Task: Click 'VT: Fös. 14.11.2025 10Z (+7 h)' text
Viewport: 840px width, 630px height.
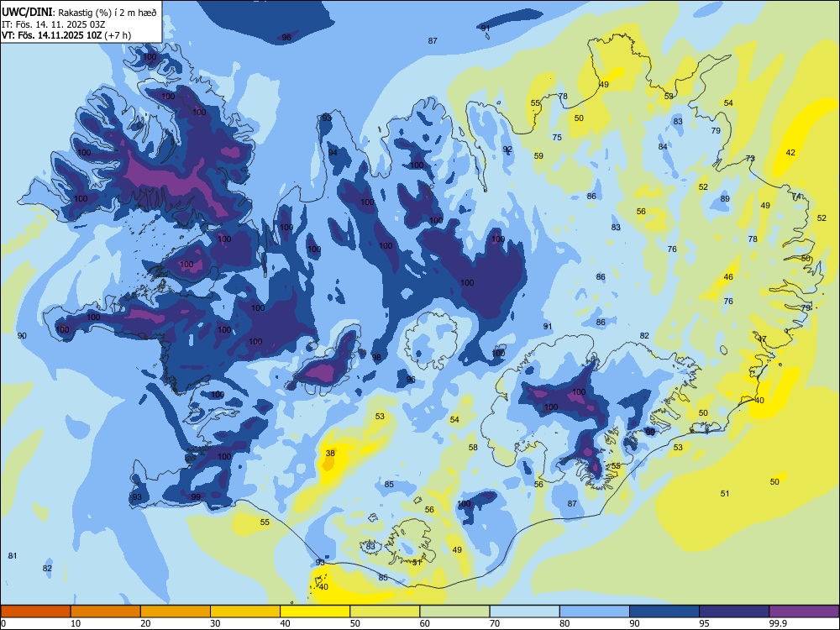Action: point(66,35)
